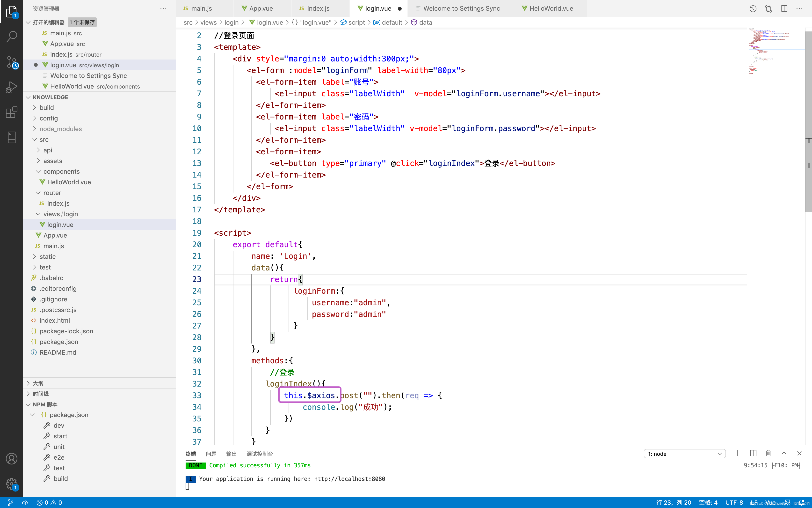Create a new terminal with plus icon
The width and height of the screenshot is (812, 508).
(x=737, y=453)
